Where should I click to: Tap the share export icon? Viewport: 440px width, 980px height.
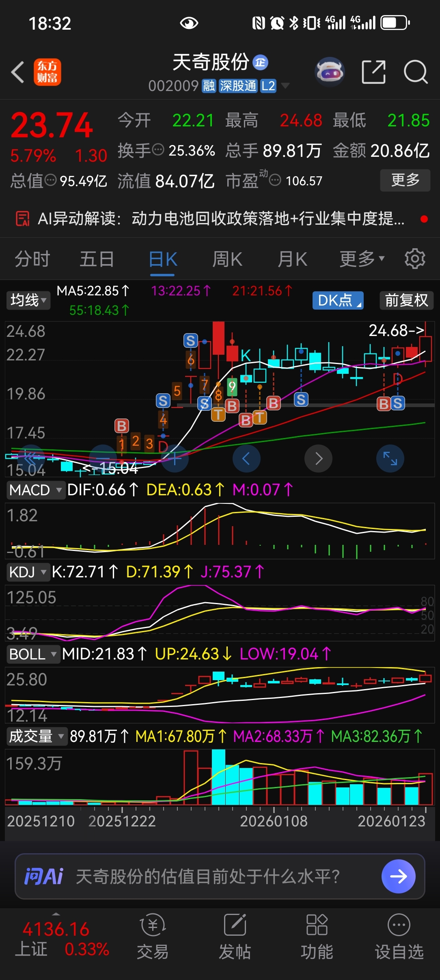tap(373, 72)
